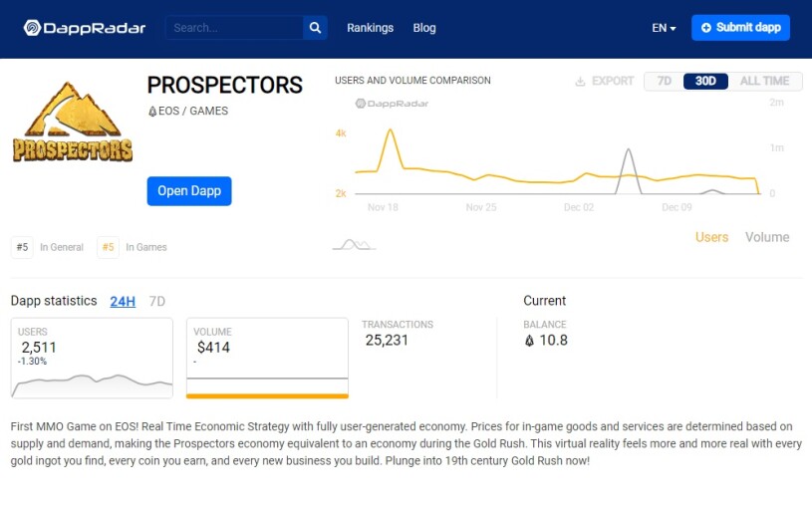
Task: Click the mini chart thumbnail below graph
Action: pyautogui.click(x=355, y=244)
